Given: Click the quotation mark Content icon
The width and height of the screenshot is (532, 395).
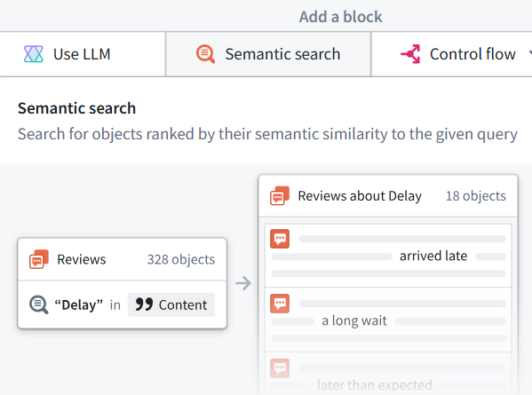Looking at the screenshot, I should [144, 304].
